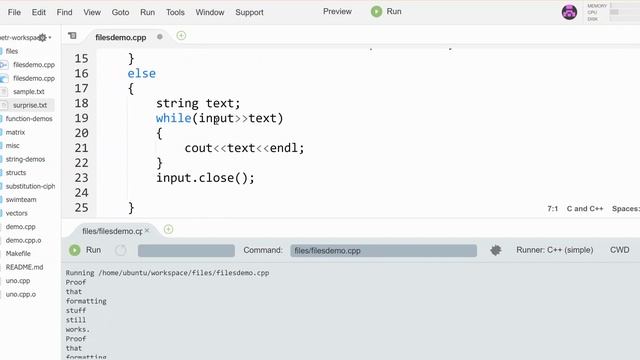Open the user avatar profile icon
Image resolution: width=640 pixels, height=360 pixels.
coord(569,12)
